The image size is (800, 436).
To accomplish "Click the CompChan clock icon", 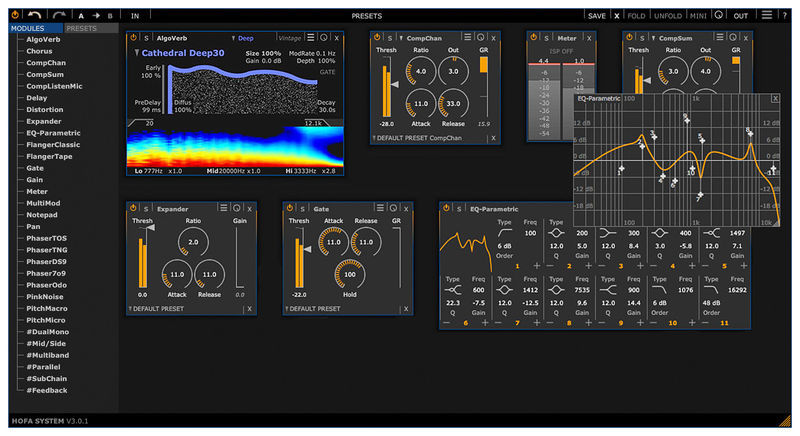I will (481, 37).
